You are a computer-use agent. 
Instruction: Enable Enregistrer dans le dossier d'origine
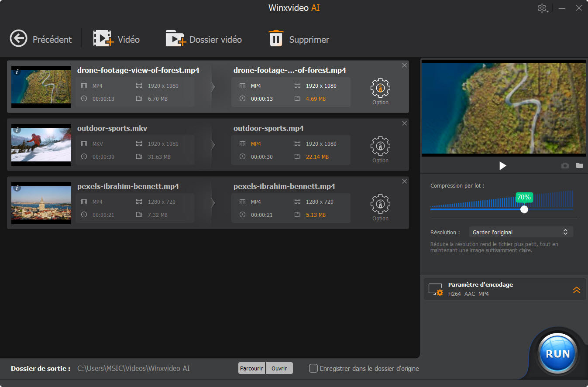tap(313, 368)
